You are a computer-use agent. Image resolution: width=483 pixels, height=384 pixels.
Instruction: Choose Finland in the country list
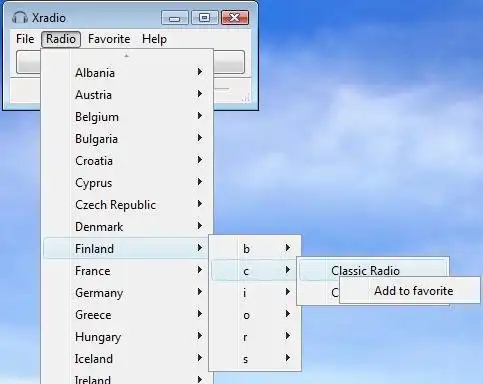coord(127,248)
